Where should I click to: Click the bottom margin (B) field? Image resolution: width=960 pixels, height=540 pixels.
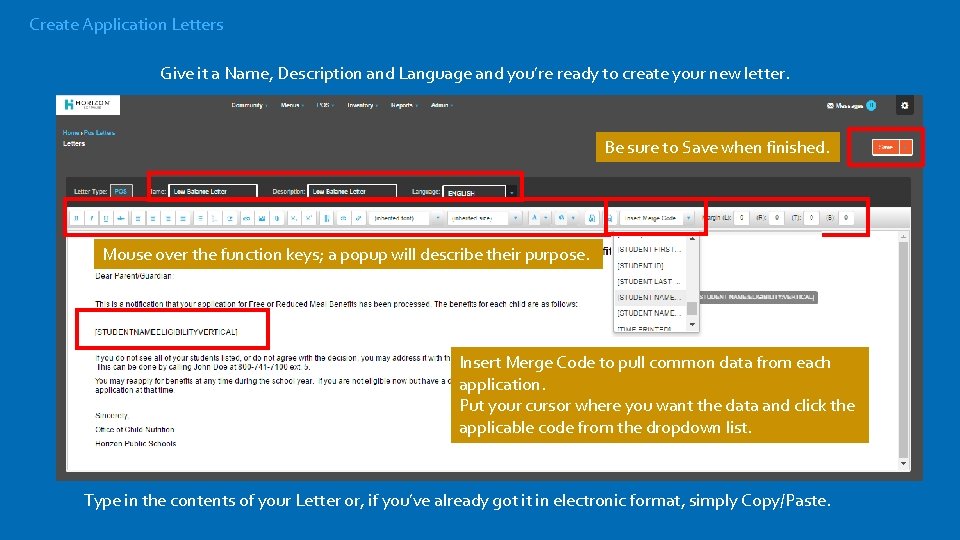click(846, 218)
